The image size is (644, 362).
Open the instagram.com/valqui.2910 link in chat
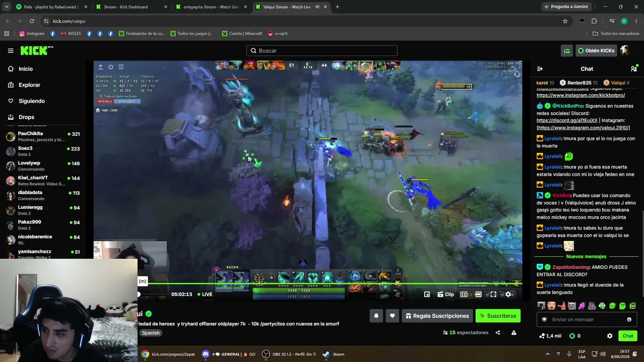(584, 128)
